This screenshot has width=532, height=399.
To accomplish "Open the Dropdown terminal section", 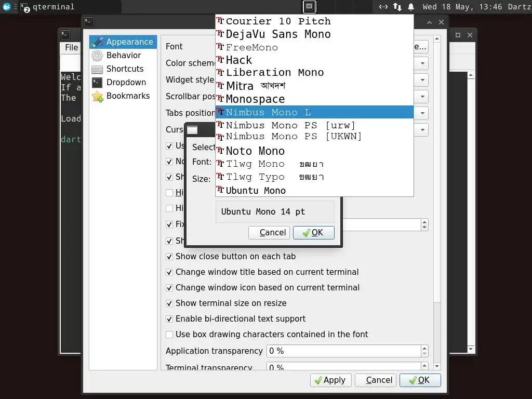I will click(123, 83).
